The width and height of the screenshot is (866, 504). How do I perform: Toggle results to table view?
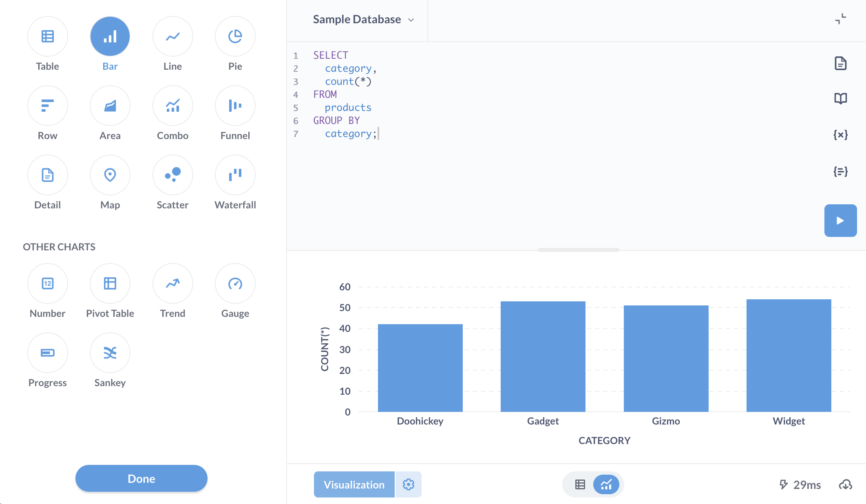point(579,484)
